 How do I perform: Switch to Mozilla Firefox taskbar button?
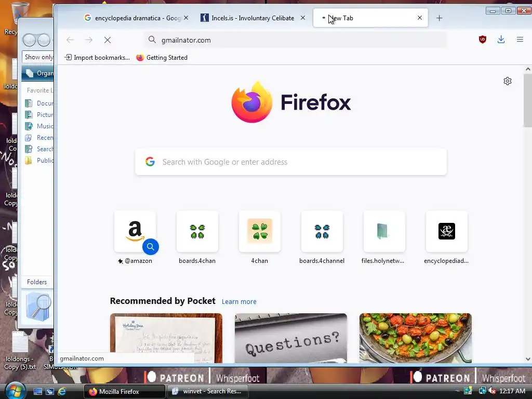coord(124,391)
